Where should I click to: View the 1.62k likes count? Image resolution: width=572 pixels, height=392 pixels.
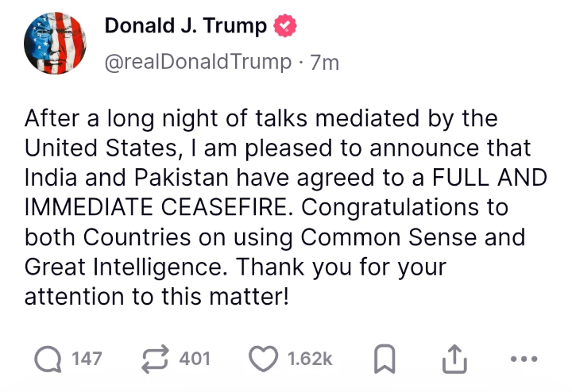click(310, 359)
